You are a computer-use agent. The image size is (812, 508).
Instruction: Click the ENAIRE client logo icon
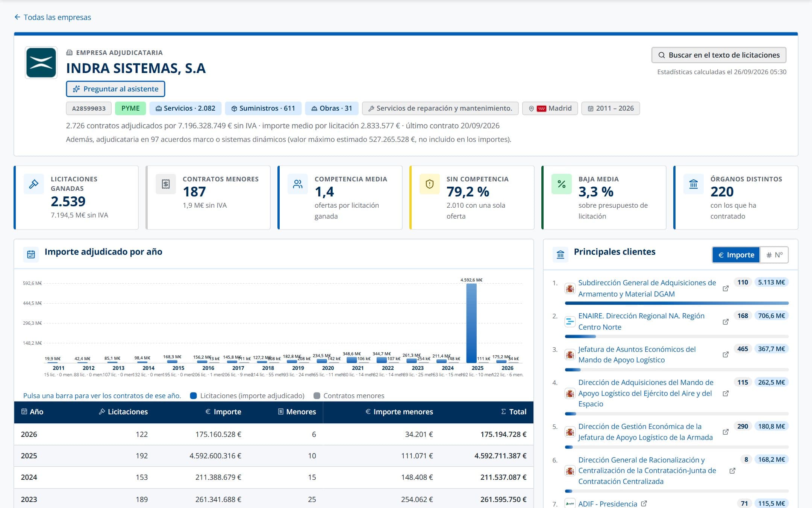point(570,322)
